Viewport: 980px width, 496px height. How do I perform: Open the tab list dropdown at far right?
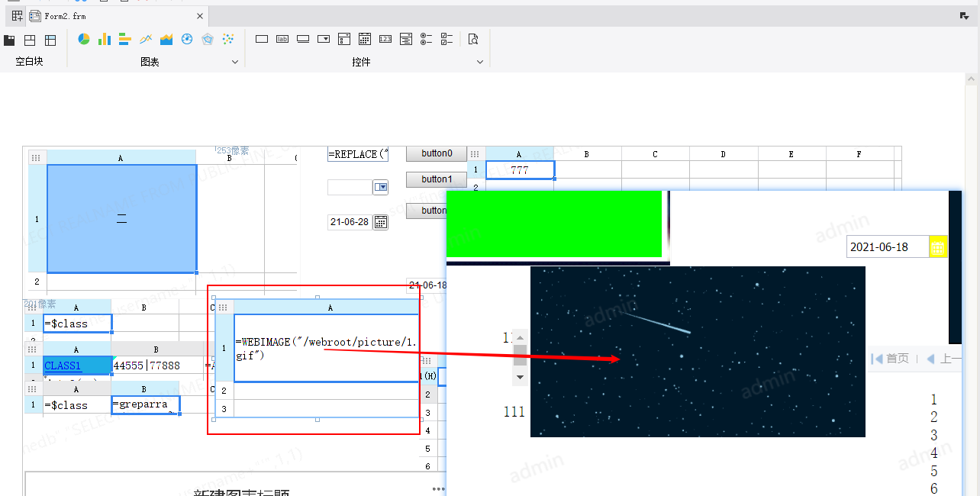[964, 16]
